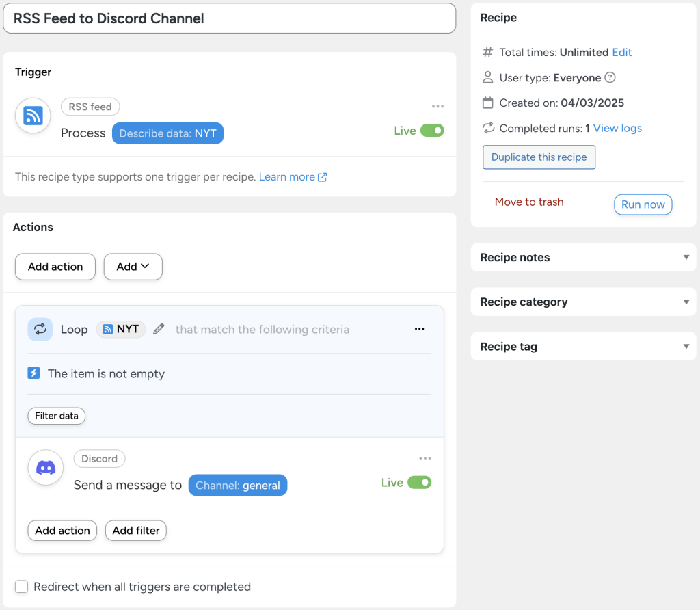Click the help question mark beside Everyone
The height and width of the screenshot is (610, 700).
(609, 77)
